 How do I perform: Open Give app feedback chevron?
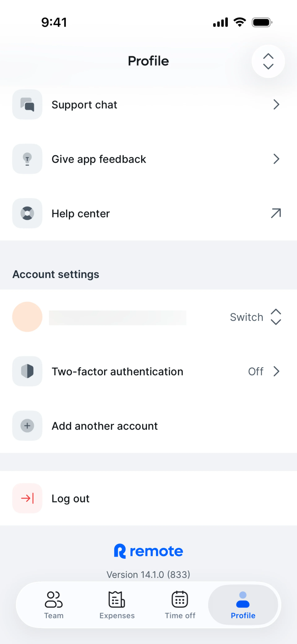click(x=276, y=159)
